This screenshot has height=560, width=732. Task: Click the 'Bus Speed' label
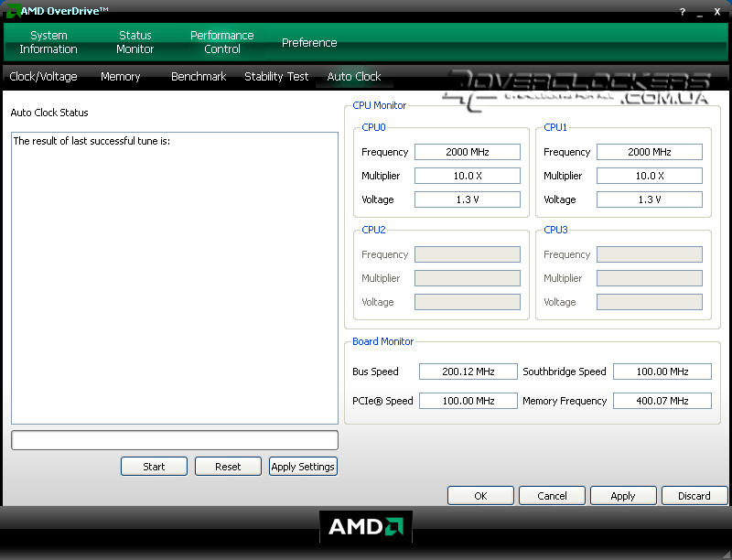(375, 372)
